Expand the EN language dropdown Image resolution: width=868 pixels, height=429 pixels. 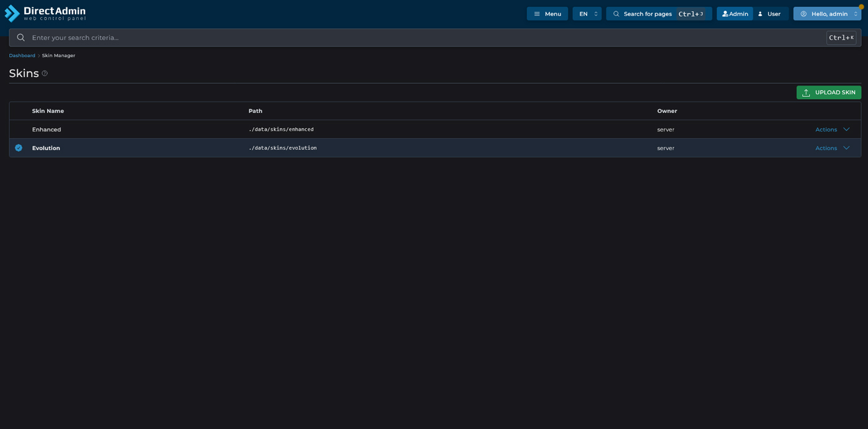pos(587,13)
